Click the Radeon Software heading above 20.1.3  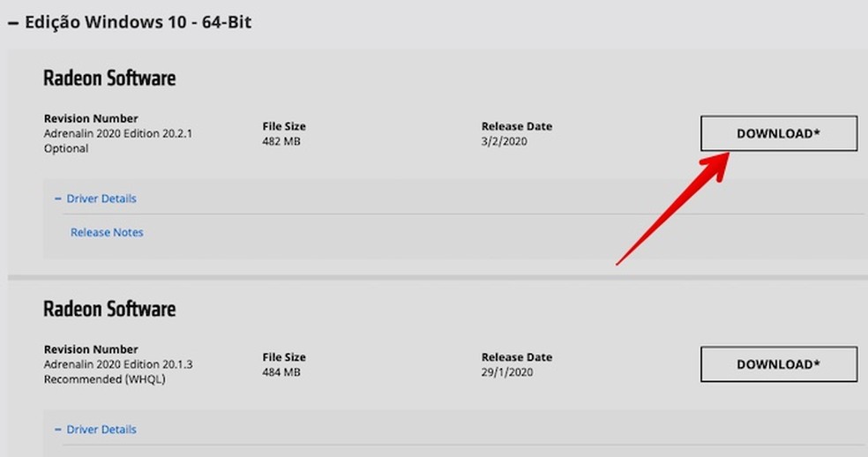(109, 310)
